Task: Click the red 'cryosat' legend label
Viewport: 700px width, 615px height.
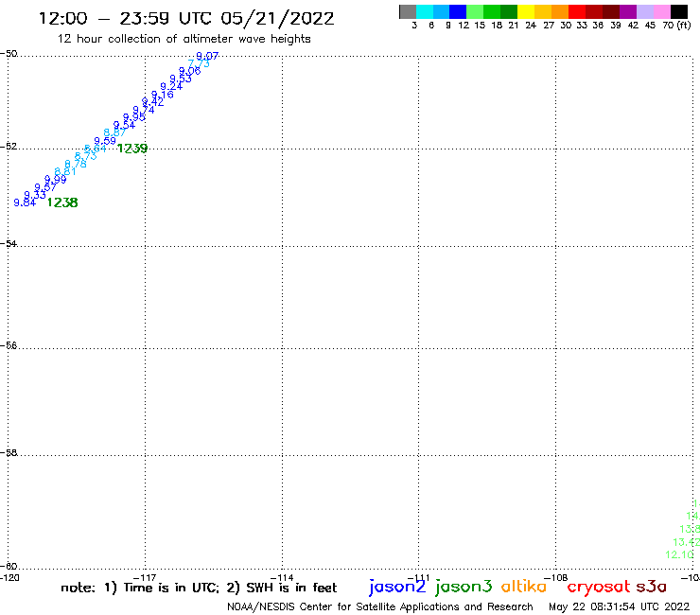Action: pos(599,587)
